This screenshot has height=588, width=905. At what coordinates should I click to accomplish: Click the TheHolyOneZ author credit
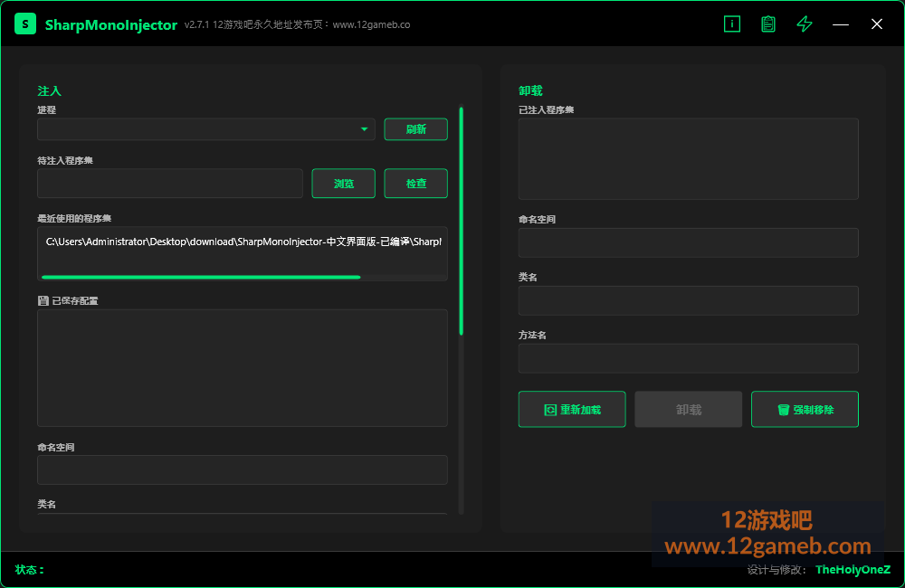[x=853, y=570]
